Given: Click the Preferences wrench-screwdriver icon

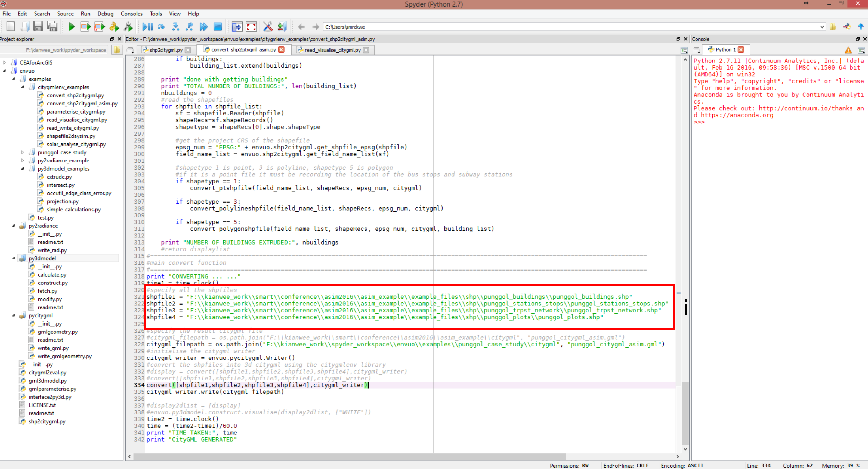Looking at the screenshot, I should 268,27.
